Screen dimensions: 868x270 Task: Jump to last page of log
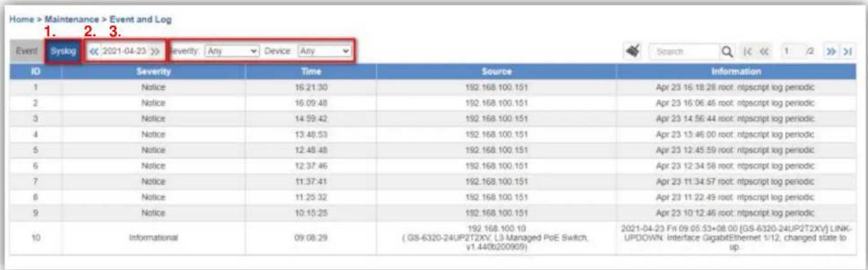click(848, 50)
